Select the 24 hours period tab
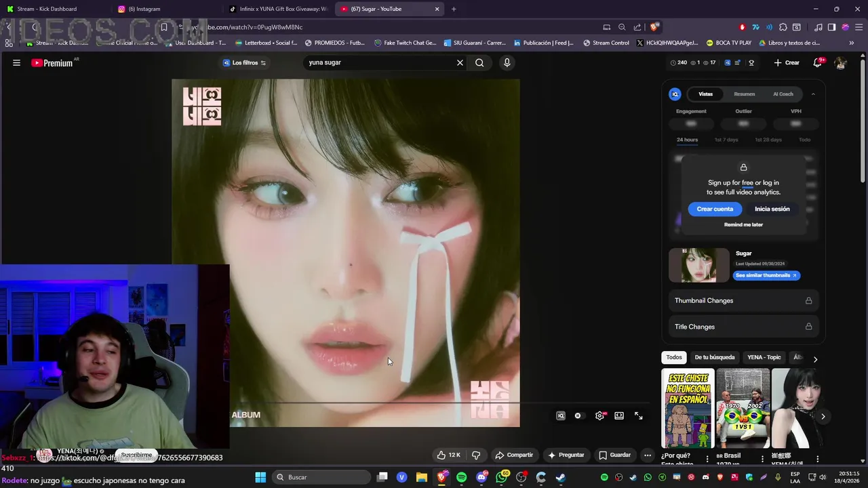Viewport: 868px width, 488px height. 687,140
